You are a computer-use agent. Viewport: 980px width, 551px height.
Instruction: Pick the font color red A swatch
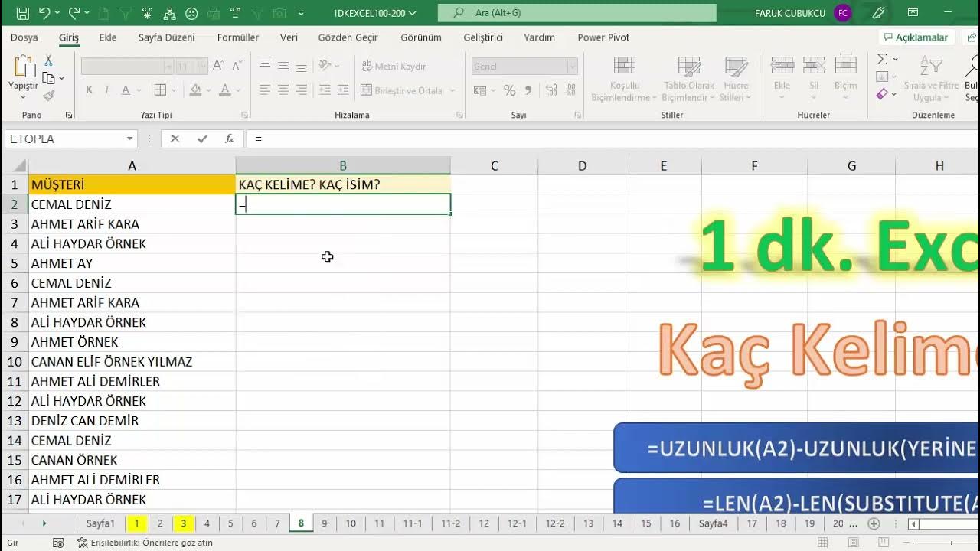[225, 90]
